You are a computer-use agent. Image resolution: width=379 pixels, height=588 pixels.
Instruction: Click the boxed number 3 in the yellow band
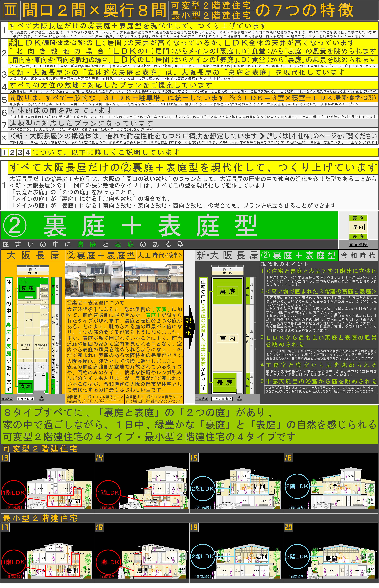(20, 153)
